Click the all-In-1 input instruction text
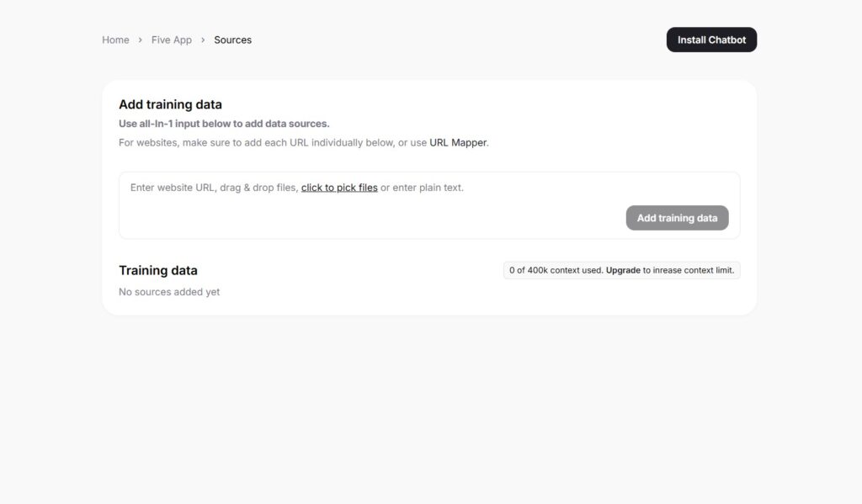 click(223, 123)
